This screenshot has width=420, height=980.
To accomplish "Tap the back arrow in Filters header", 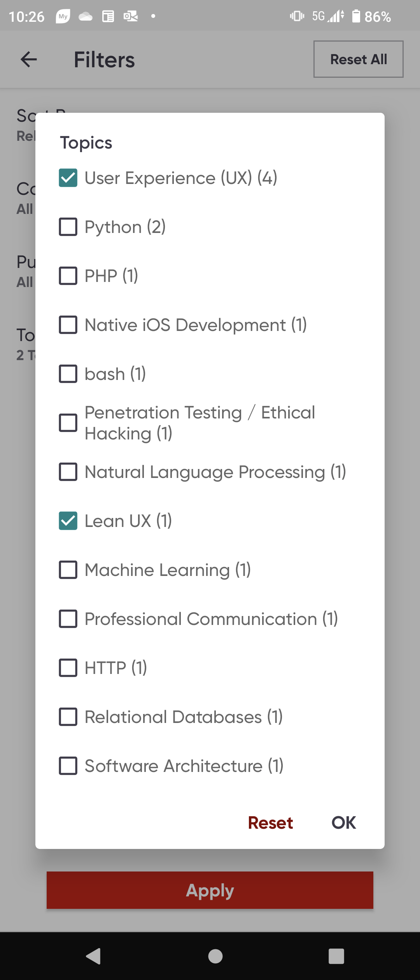I will coord(29,59).
